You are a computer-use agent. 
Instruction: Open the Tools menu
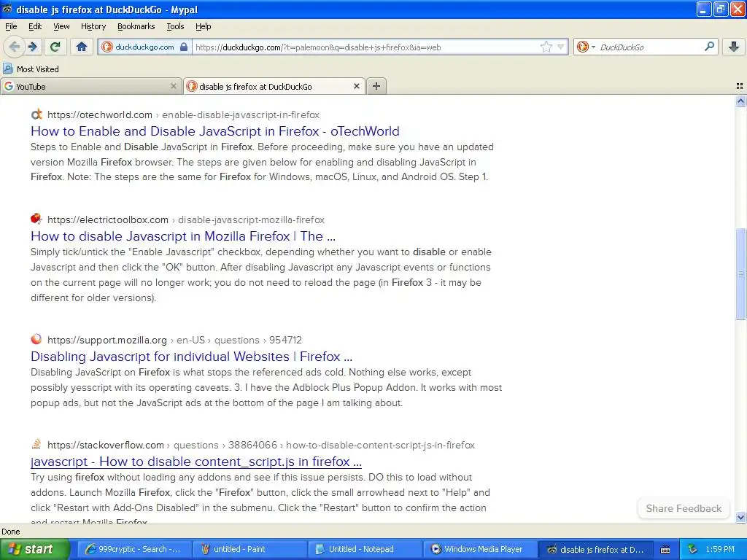(x=175, y=26)
